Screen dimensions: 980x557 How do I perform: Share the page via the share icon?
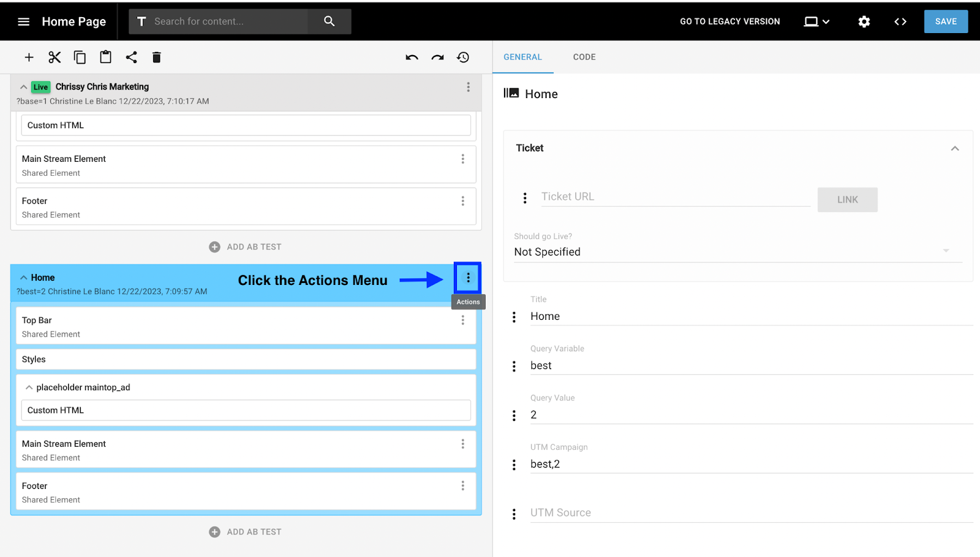[130, 56]
